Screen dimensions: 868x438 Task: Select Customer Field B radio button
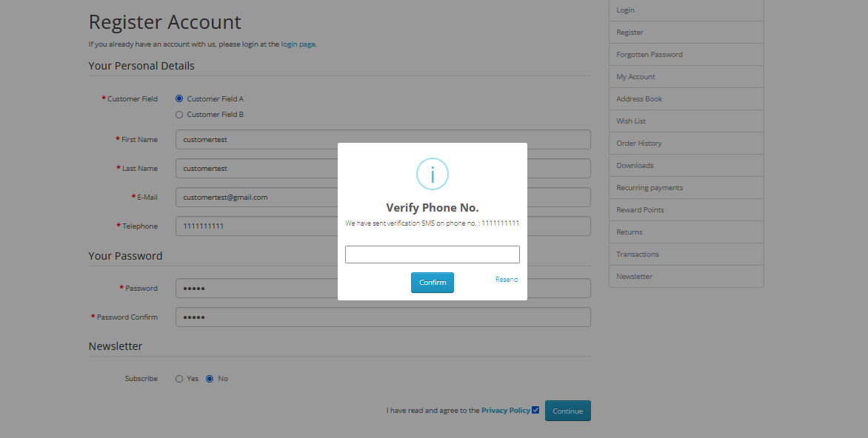coord(178,115)
